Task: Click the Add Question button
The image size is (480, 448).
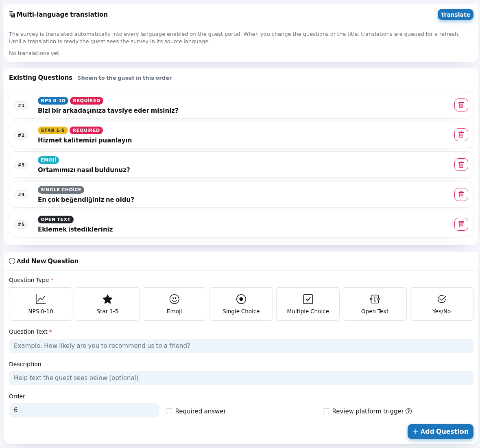Action: [x=440, y=431]
